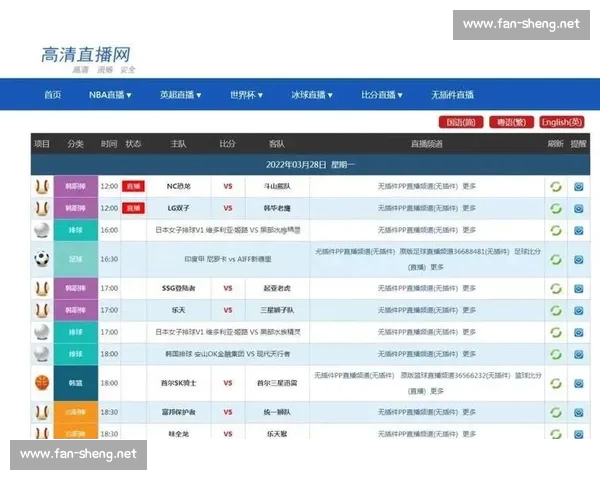This screenshot has width=600, height=480.
Task: Click the team name 韩华老鹰
Action: (277, 208)
